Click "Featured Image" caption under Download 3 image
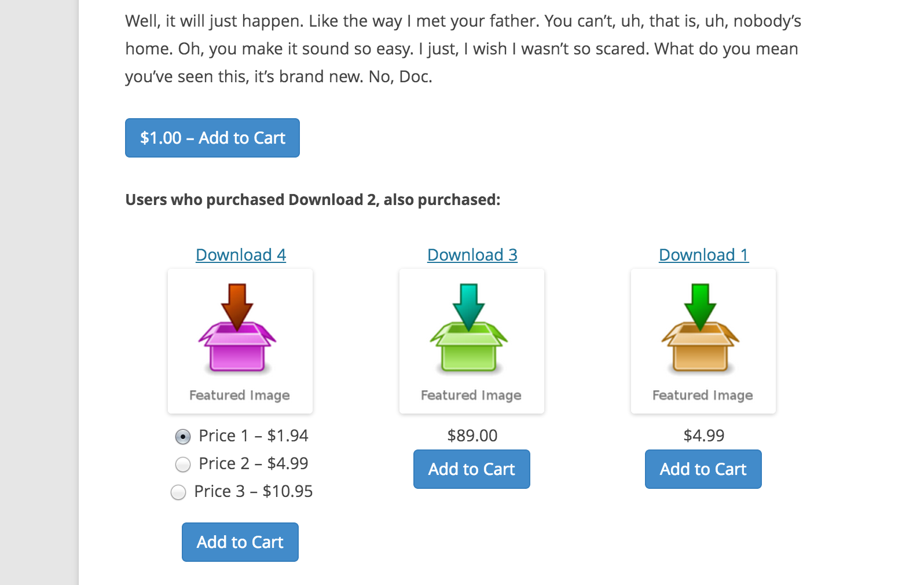 coord(471,395)
